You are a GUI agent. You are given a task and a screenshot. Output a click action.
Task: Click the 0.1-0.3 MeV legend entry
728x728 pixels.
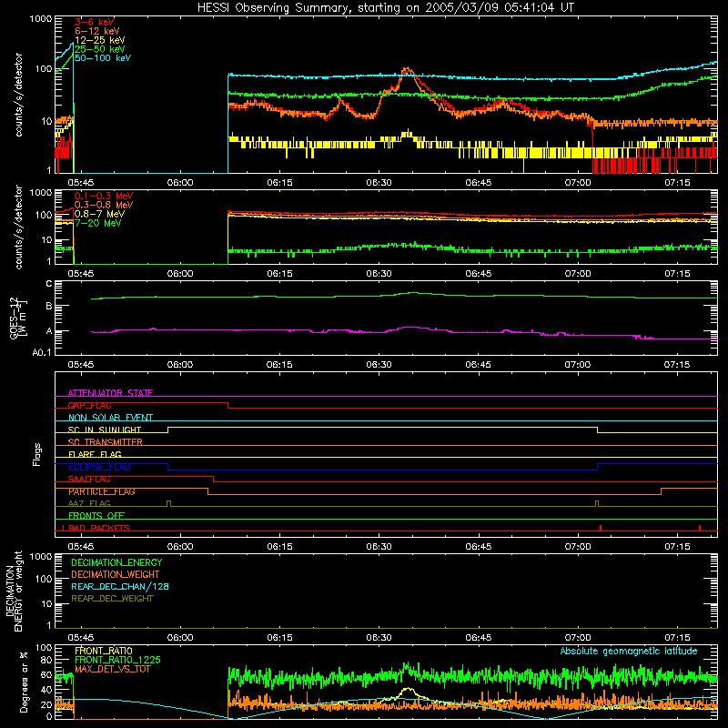click(x=104, y=196)
